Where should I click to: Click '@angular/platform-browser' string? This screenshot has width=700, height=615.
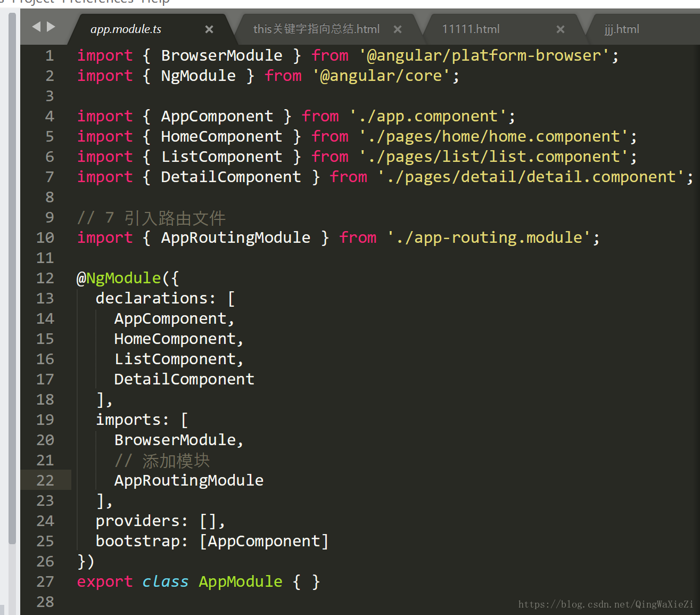pyautogui.click(x=484, y=55)
